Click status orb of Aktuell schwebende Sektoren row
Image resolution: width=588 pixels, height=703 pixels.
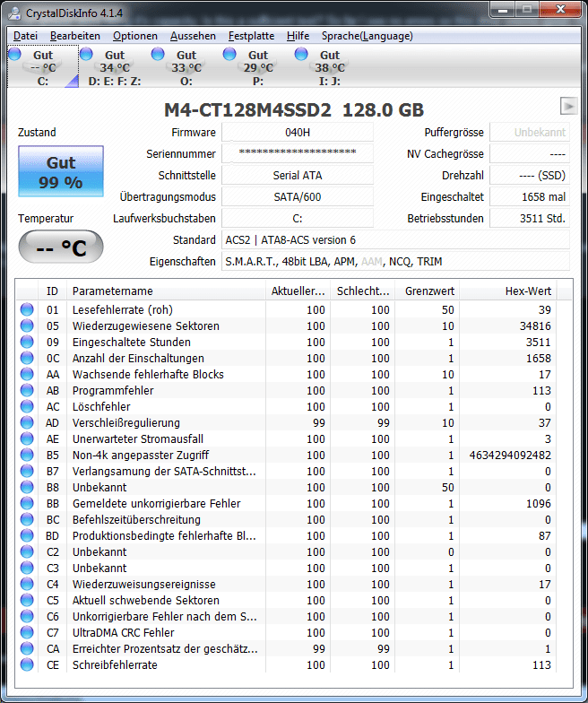pos(27,600)
